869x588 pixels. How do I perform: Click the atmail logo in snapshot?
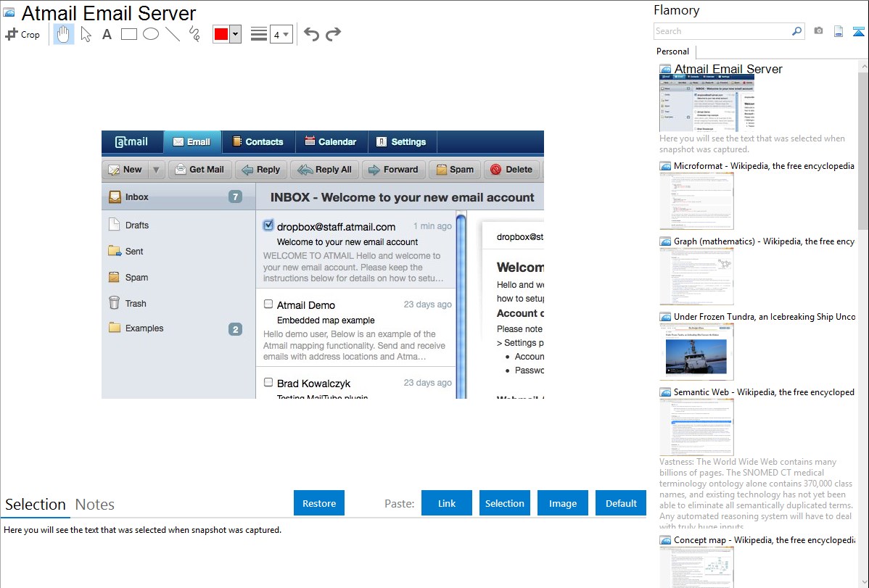(131, 142)
